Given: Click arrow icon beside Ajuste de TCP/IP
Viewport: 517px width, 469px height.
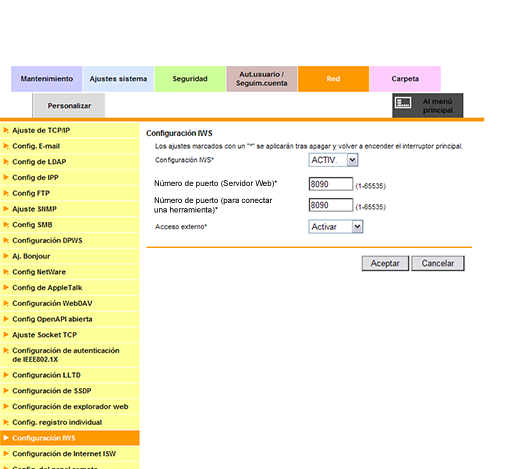Looking at the screenshot, I should pos(6,130).
